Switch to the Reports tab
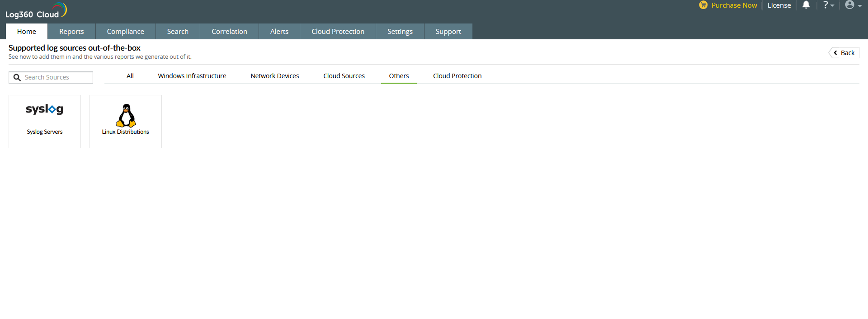868x319 pixels. click(x=71, y=32)
